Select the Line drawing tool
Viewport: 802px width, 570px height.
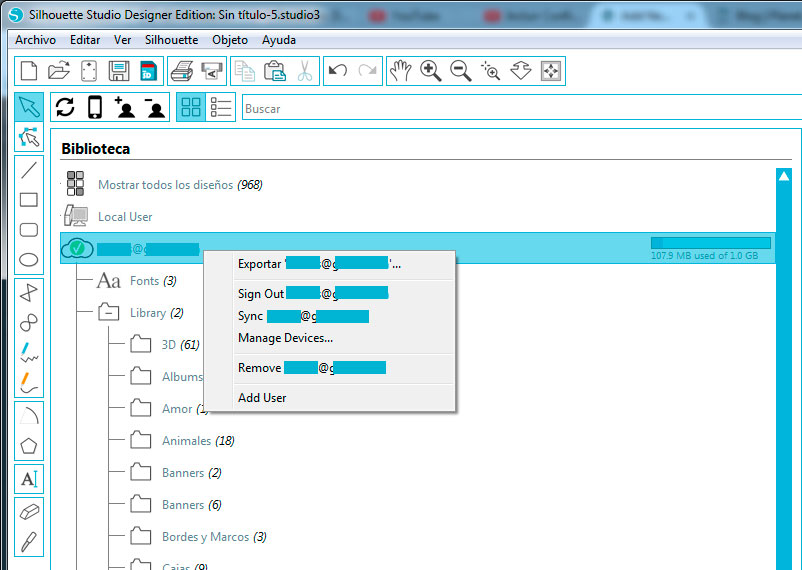point(29,170)
